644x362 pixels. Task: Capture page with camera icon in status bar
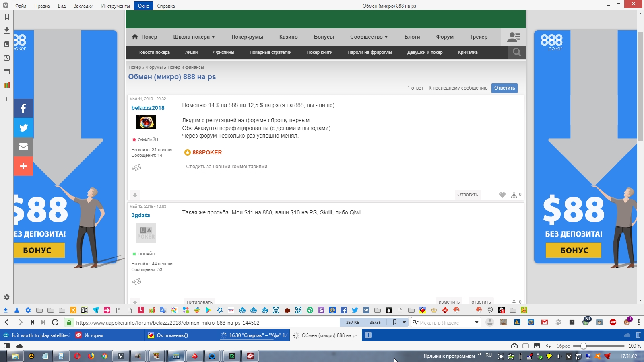pyautogui.click(x=514, y=346)
